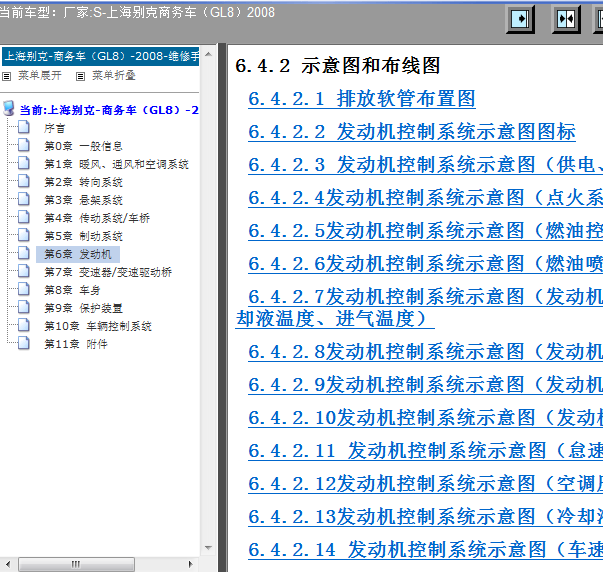Open link 6.4.2.1 排放软管布置图
Viewport: 603px width, 572px height.
pos(361,99)
